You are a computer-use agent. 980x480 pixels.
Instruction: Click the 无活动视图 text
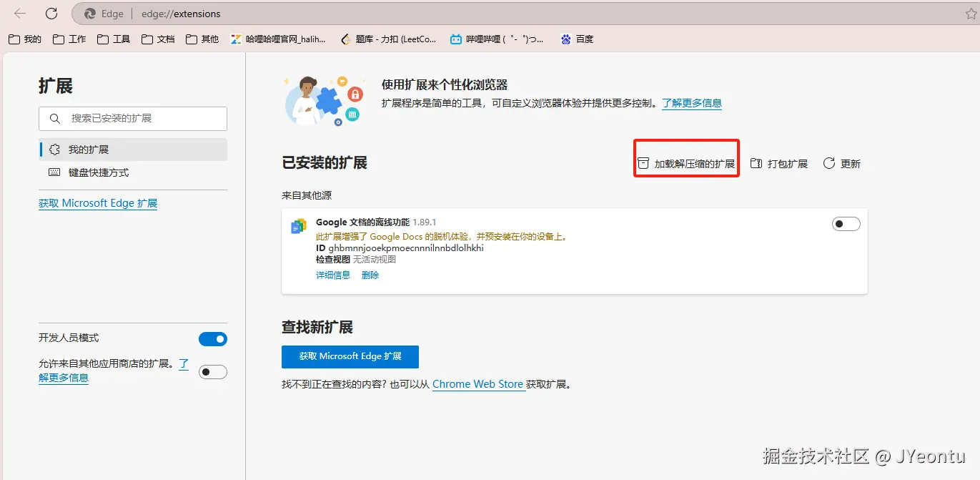pos(375,259)
